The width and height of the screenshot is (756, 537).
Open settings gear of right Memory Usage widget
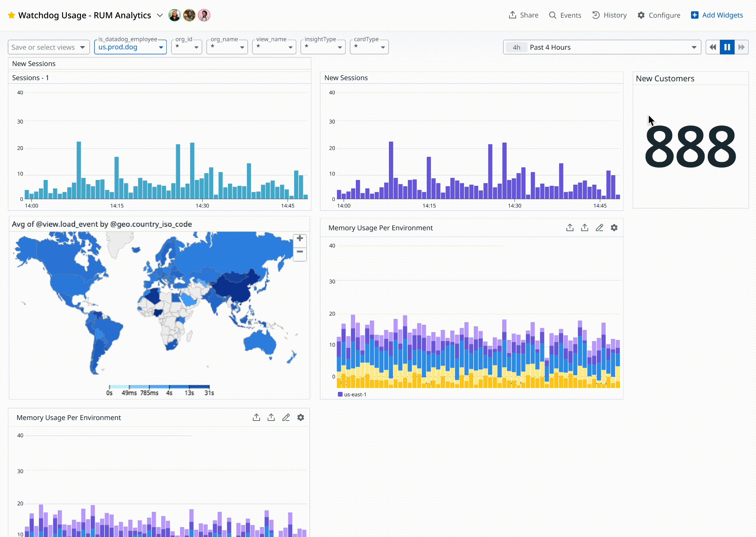pyautogui.click(x=614, y=228)
